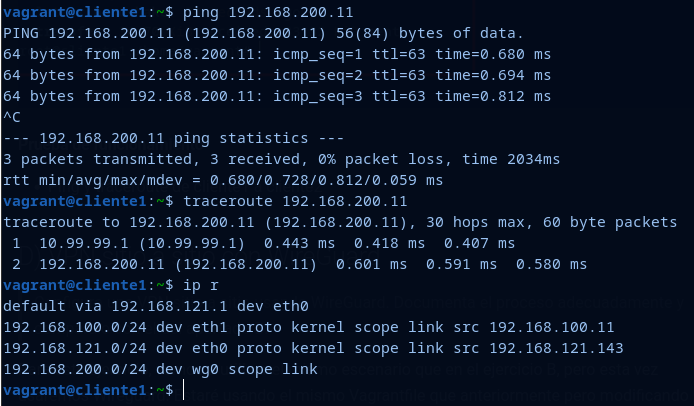Click the icmp_seq=2 reply line
The width and height of the screenshot is (694, 406).
pyautogui.click(x=276, y=76)
